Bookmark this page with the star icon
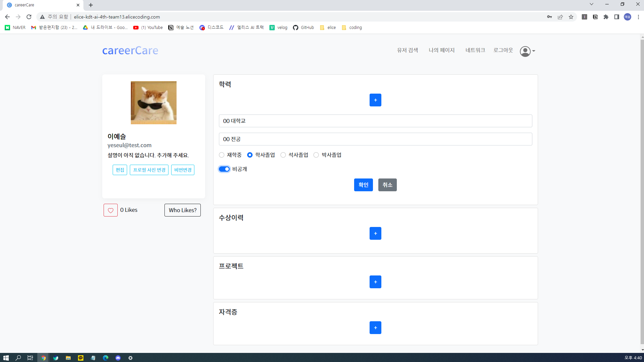The height and width of the screenshot is (362, 644). [x=571, y=17]
